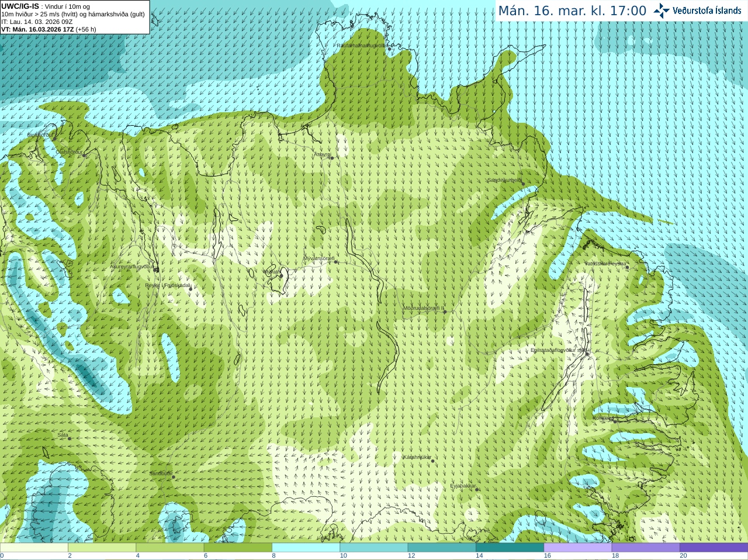Viewport: 748px width, 560px height.
Task: Click the 'UWC/IG-IS : Vindur í 10m og' title
Action: pos(46,6)
